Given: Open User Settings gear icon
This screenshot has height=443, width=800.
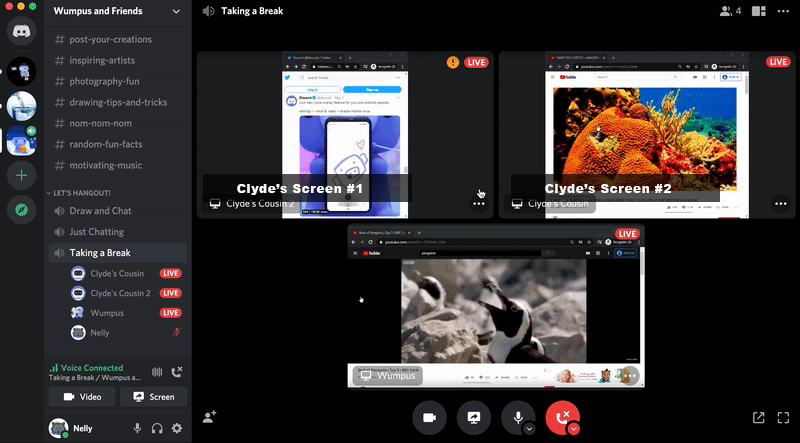Looking at the screenshot, I should 177,428.
